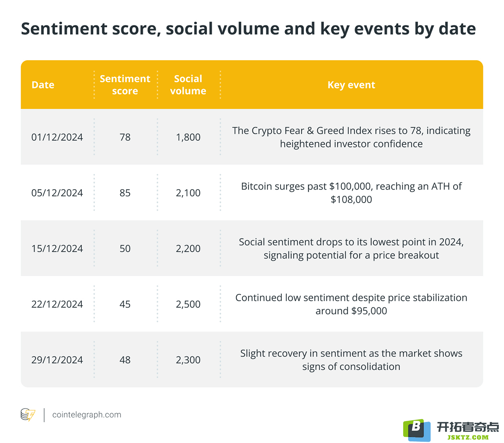Viewport: 504px width, 443px height.
Task: Click social volume value 2,100
Action: point(188,193)
